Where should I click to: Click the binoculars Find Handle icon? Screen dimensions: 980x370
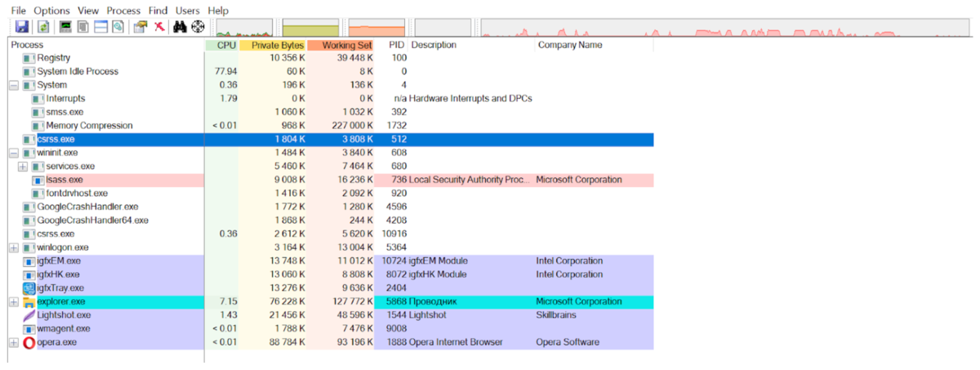coord(180,27)
